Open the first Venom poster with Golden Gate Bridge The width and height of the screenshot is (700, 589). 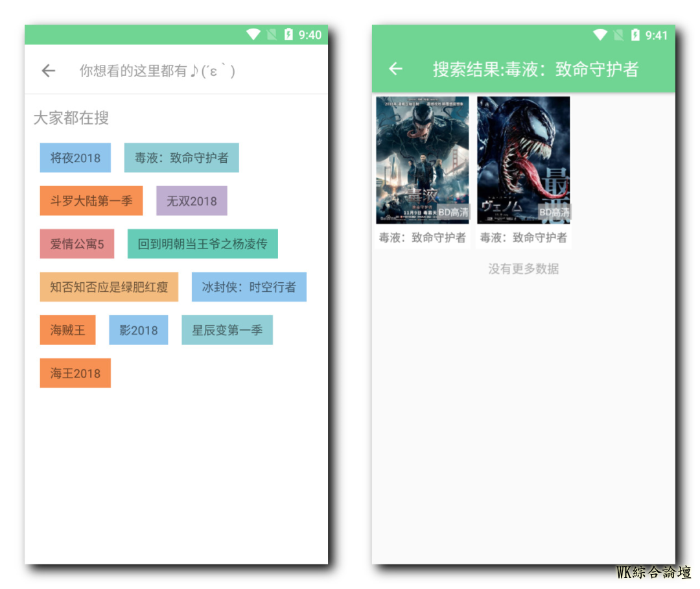tap(423, 160)
